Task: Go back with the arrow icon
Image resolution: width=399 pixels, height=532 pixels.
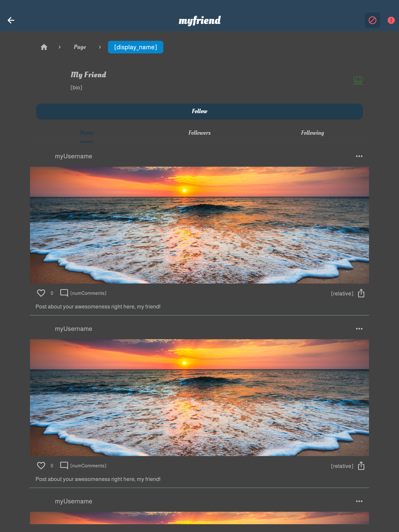Action: 11,20
